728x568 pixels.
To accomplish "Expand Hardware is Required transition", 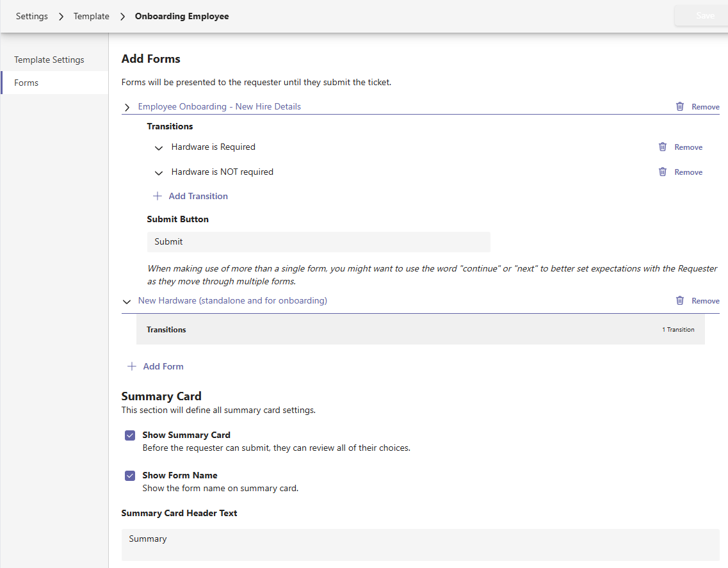I will coord(159,148).
